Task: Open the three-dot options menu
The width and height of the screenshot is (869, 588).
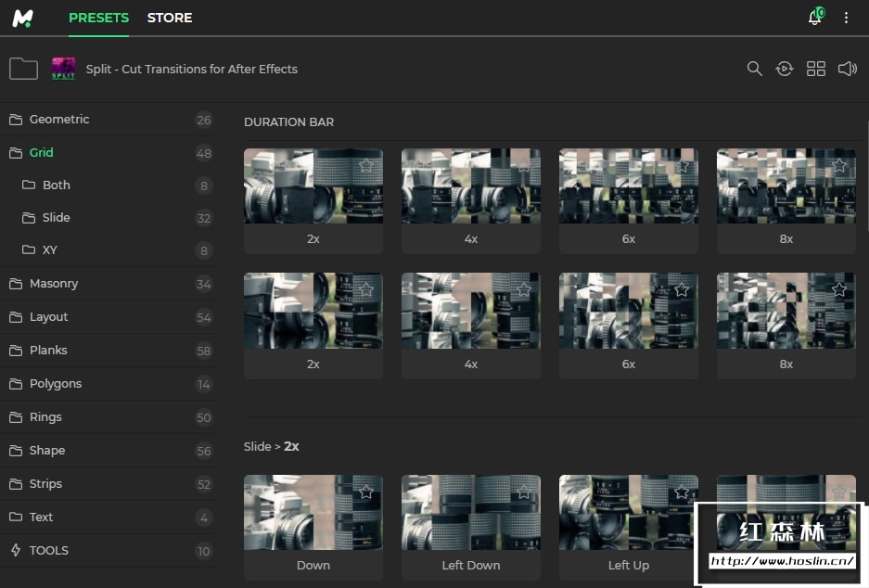Action: click(846, 18)
